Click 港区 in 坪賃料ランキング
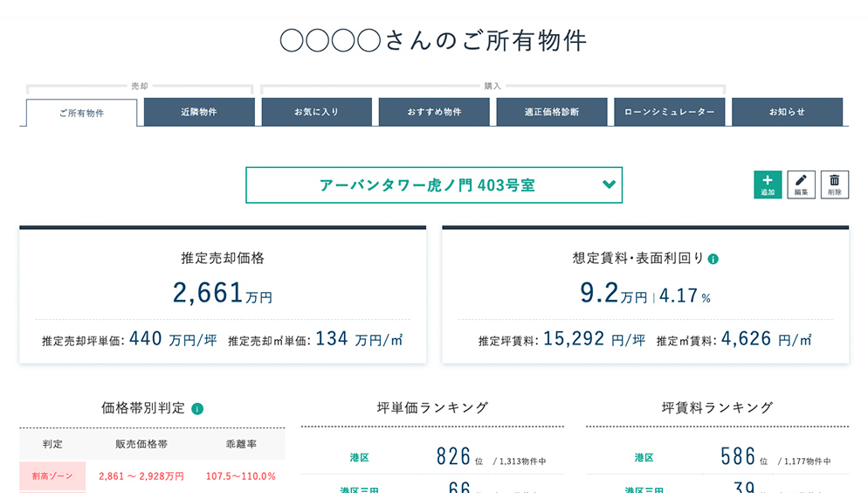This screenshot has width=868, height=493. pos(644,458)
